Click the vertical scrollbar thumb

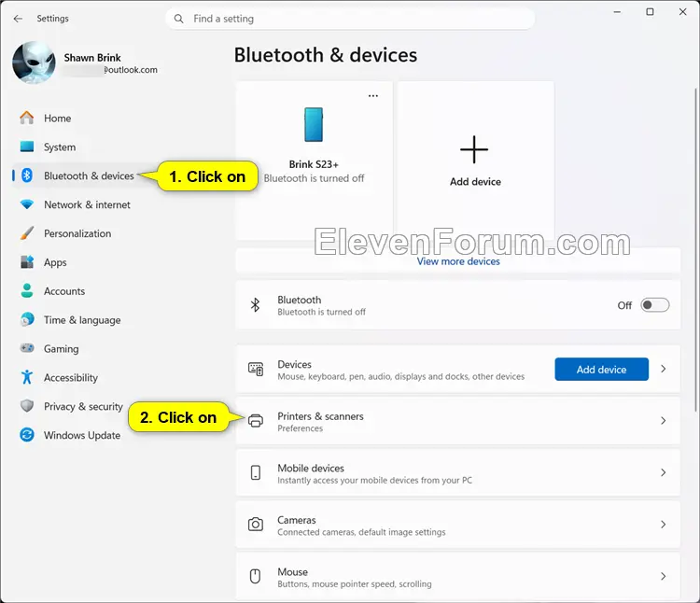tap(695, 250)
